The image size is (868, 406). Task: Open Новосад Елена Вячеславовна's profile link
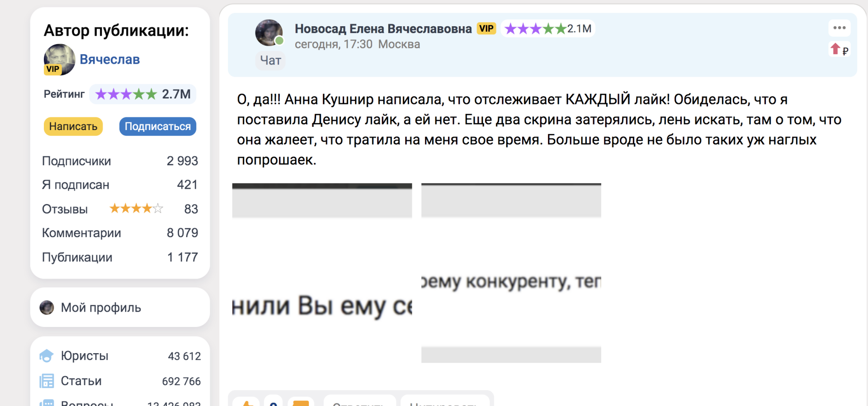pos(383,28)
